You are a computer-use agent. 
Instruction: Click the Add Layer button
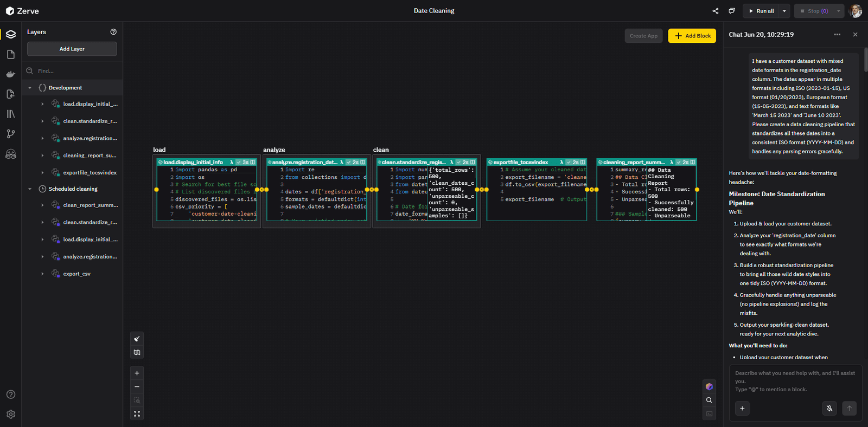click(72, 49)
